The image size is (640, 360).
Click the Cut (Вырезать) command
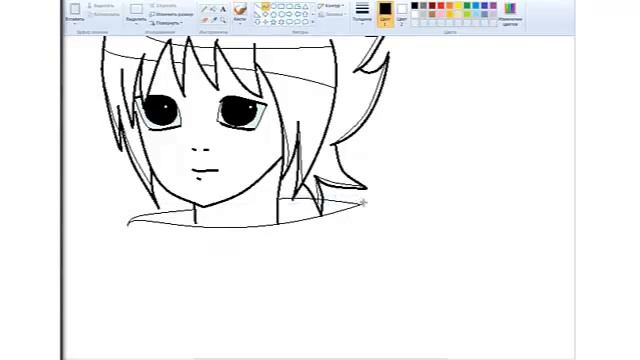click(101, 6)
